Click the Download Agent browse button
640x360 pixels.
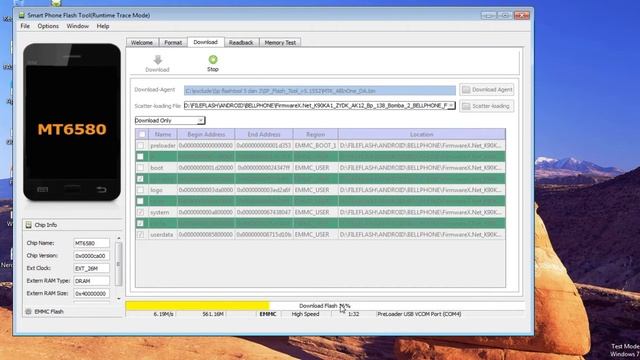pyautogui.click(x=487, y=90)
